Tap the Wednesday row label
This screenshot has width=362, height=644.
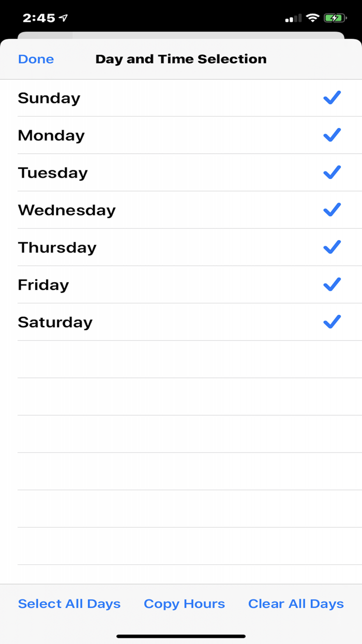pos(67,210)
